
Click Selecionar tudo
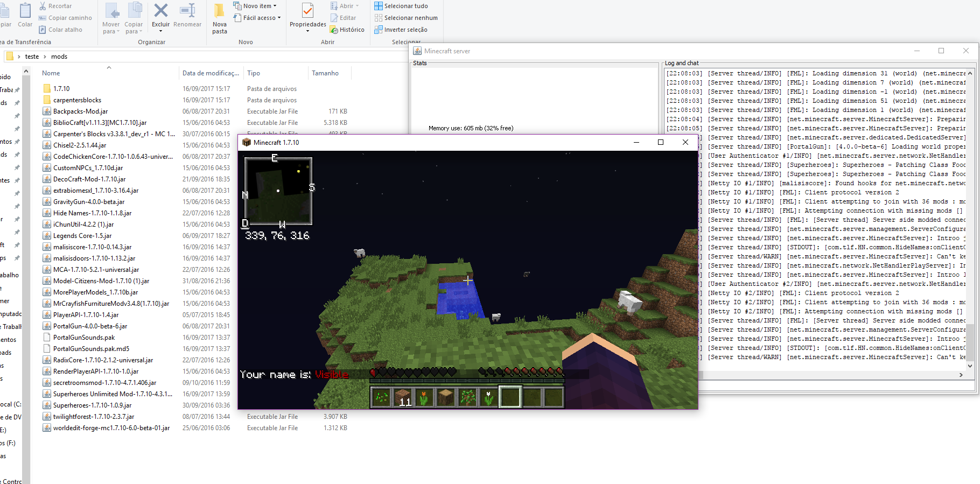pyautogui.click(x=401, y=6)
